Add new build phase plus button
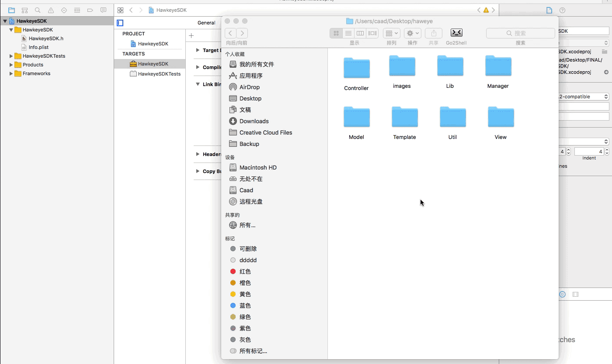This screenshot has width=612, height=364. coord(191,35)
